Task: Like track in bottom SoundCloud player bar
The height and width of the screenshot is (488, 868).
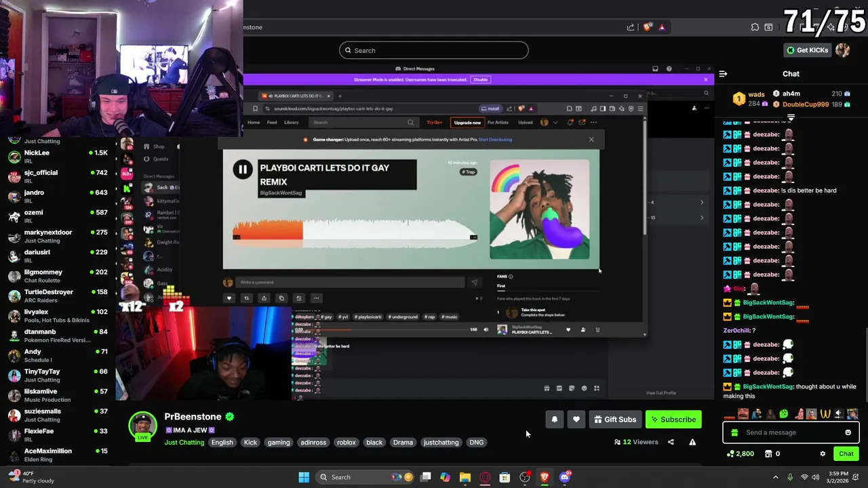Action: point(568,330)
